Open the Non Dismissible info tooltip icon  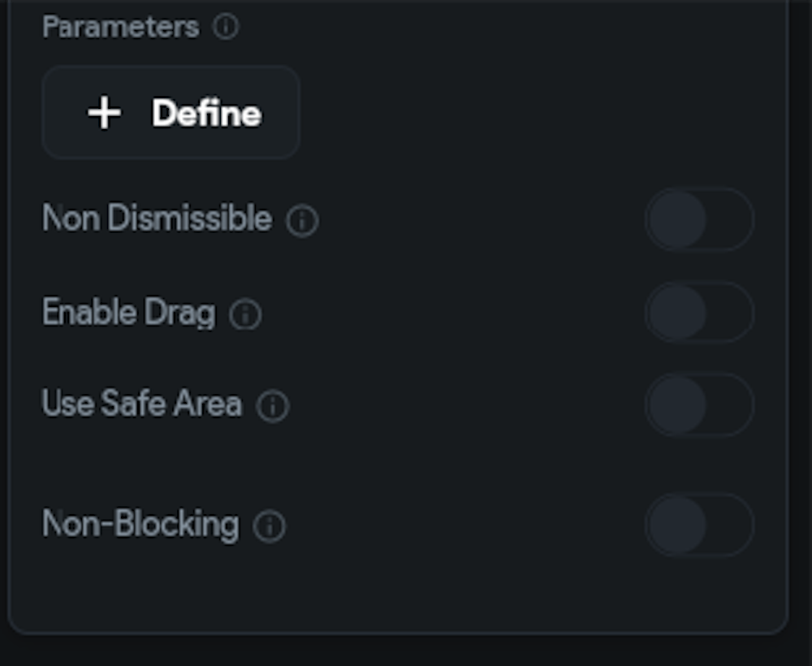pos(302,221)
